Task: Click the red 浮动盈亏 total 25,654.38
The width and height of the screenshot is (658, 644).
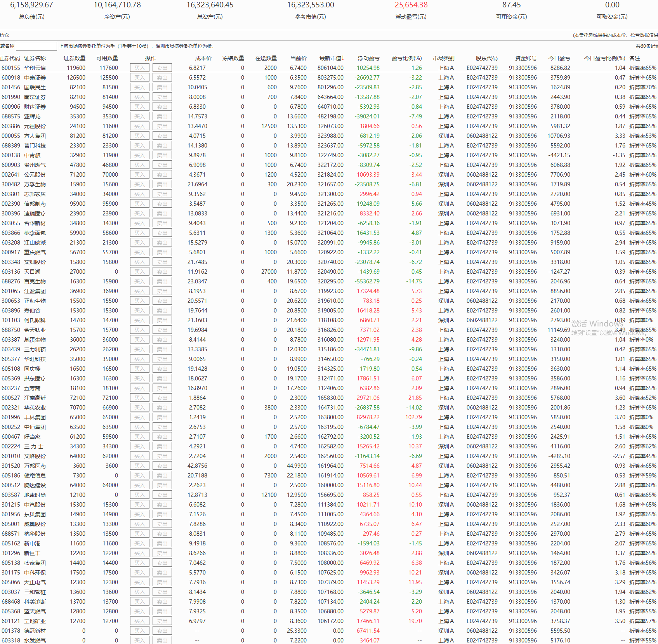Action: point(411,5)
